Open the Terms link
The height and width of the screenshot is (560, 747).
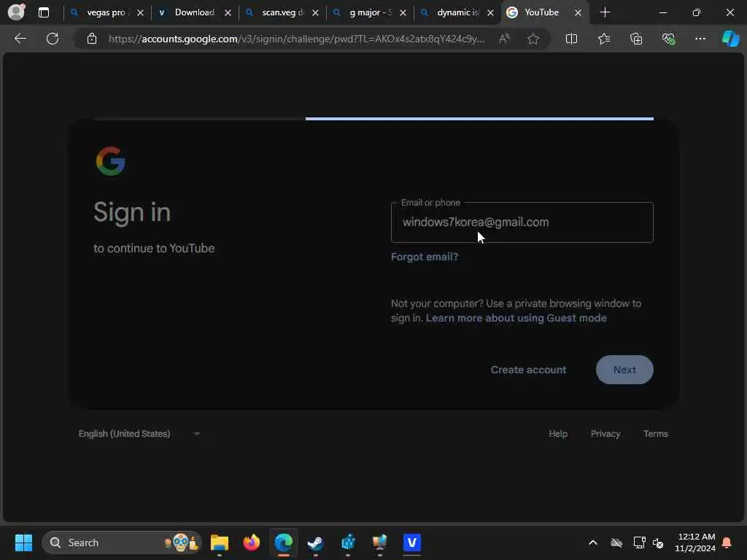click(656, 434)
